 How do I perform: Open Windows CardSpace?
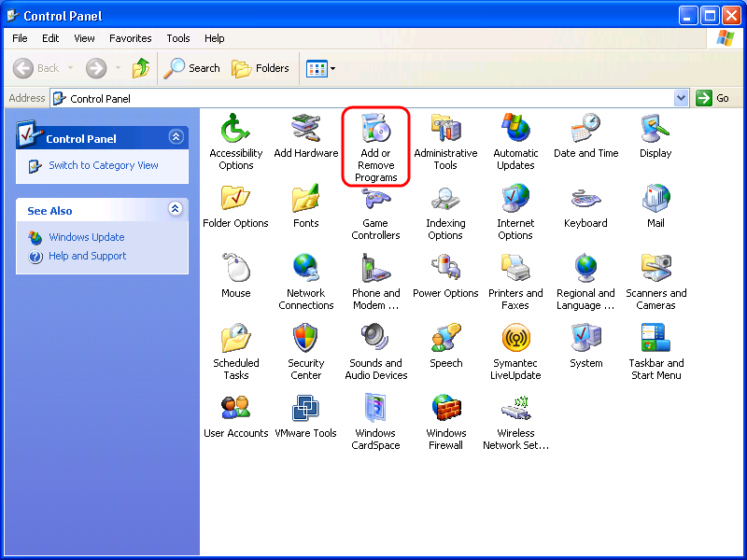375,422
